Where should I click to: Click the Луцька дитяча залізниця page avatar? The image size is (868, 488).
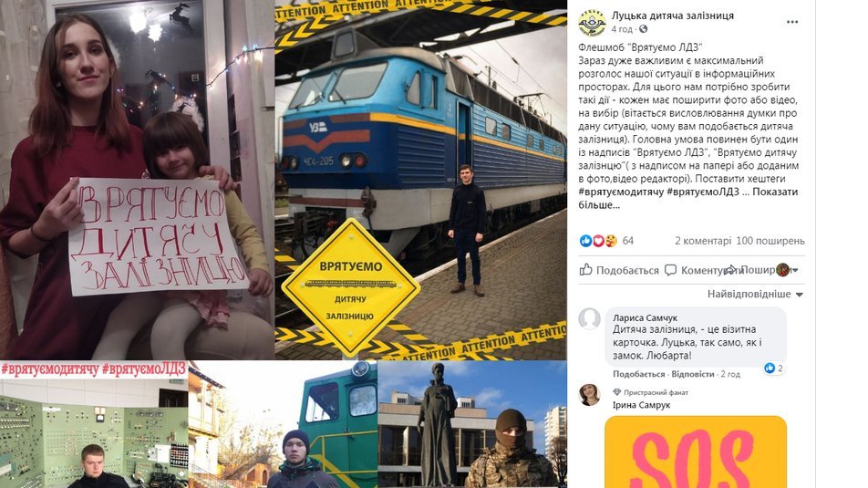click(592, 22)
